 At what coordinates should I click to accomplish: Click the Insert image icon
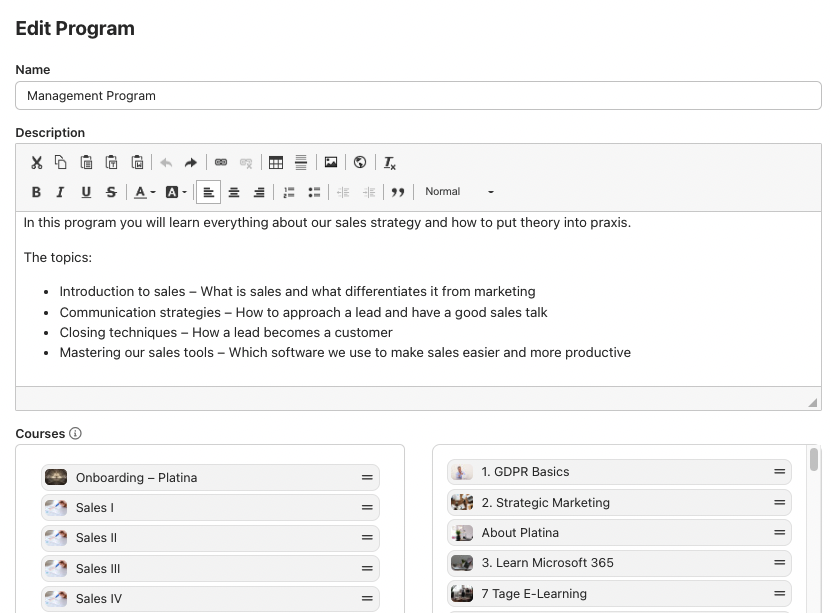coord(330,162)
